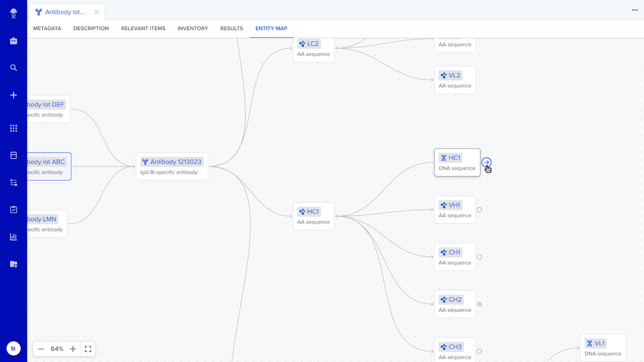The width and height of the screenshot is (644, 362).
Task: Open the three-dot more options menu
Action: (x=635, y=10)
